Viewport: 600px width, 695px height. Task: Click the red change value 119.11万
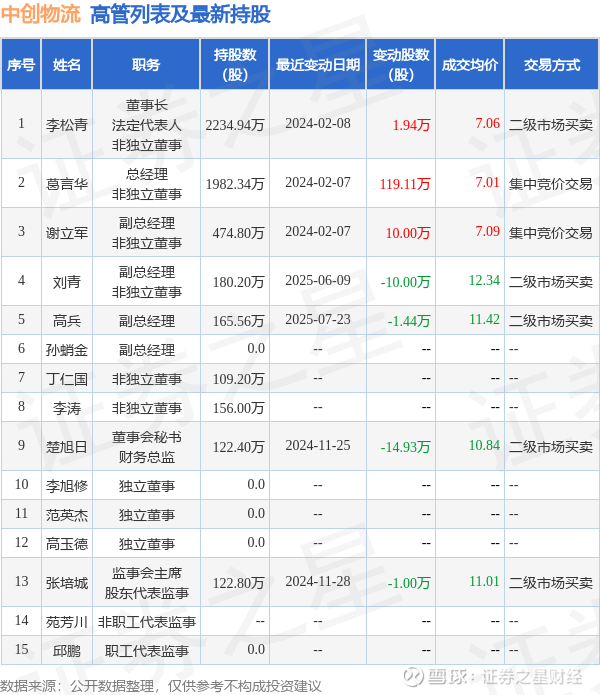pos(405,184)
